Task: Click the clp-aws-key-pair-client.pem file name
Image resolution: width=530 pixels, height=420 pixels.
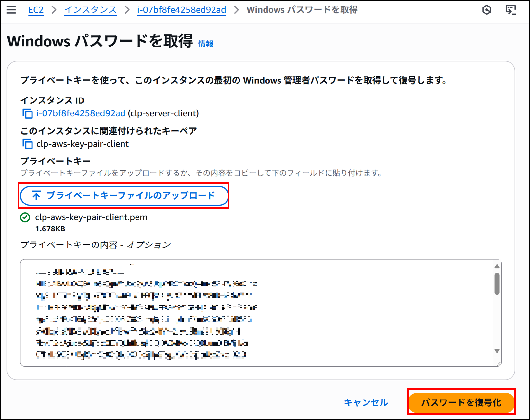Action: click(91, 217)
